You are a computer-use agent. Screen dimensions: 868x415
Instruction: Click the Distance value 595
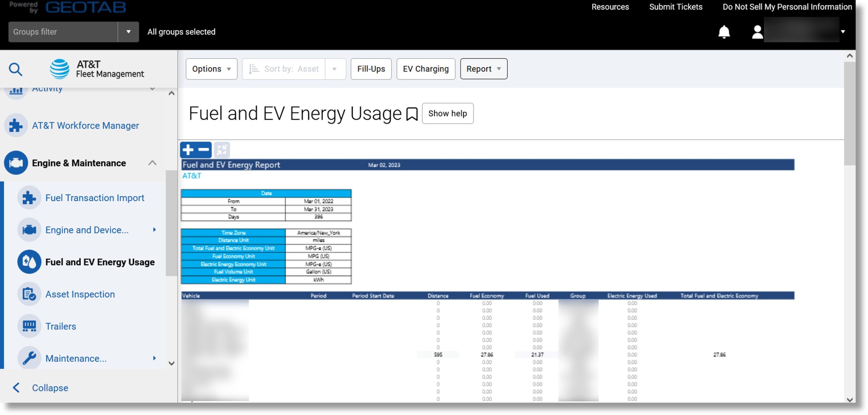(x=438, y=355)
